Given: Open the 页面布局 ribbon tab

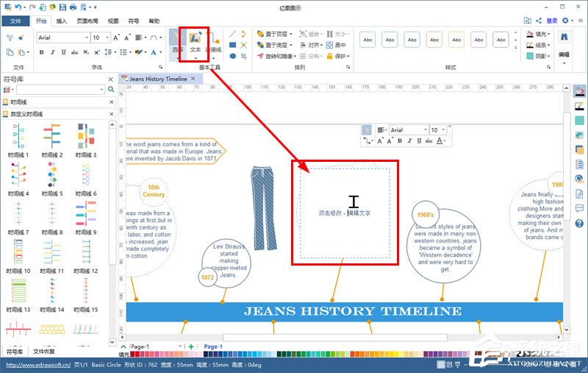Looking at the screenshot, I should click(87, 21).
